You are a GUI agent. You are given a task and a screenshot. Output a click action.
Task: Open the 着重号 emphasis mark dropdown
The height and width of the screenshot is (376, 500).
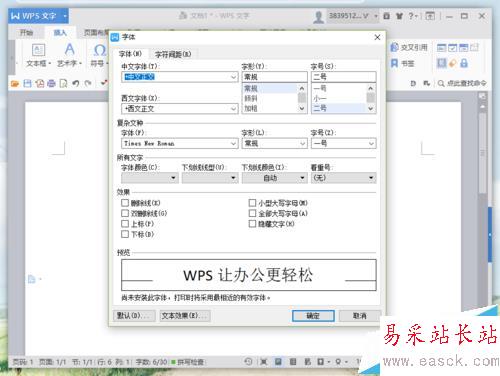pyautogui.click(x=343, y=178)
